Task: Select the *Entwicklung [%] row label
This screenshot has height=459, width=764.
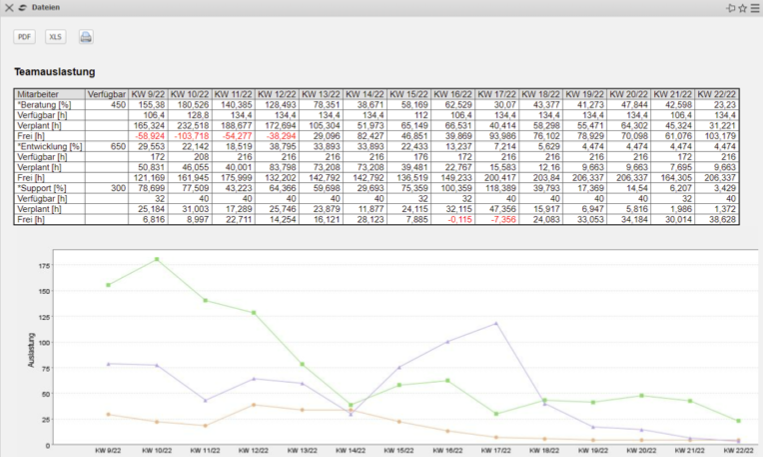Action: pyautogui.click(x=46, y=144)
